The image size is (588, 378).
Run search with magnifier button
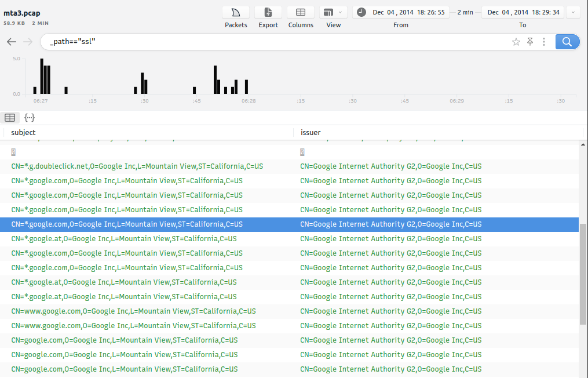[x=567, y=42]
